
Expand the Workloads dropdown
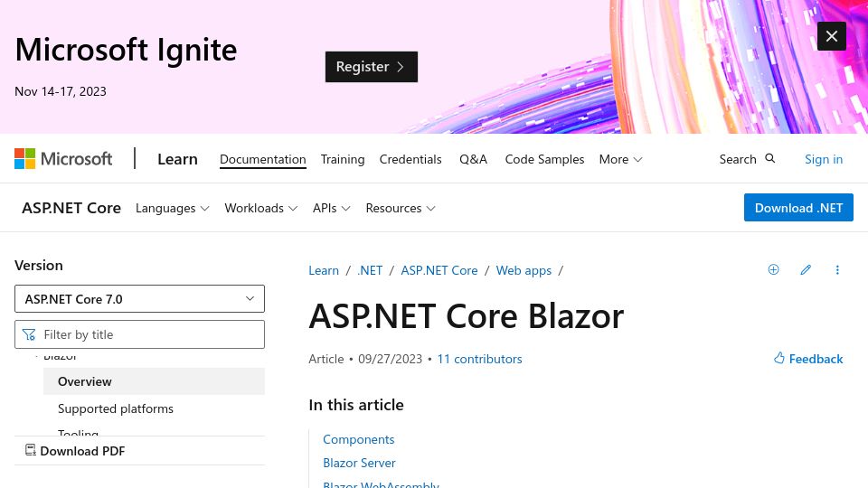pyautogui.click(x=260, y=208)
